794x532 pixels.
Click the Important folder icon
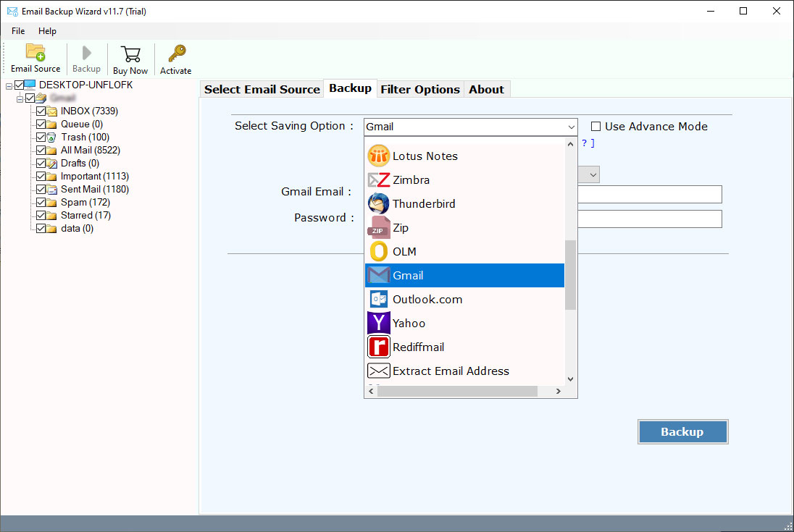coord(51,177)
